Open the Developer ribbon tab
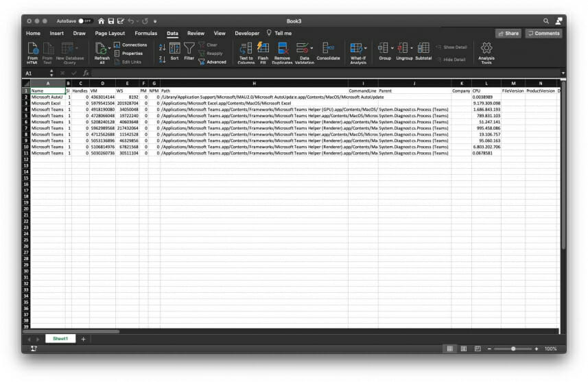Viewport: 588px width, 382px height. [x=247, y=34]
